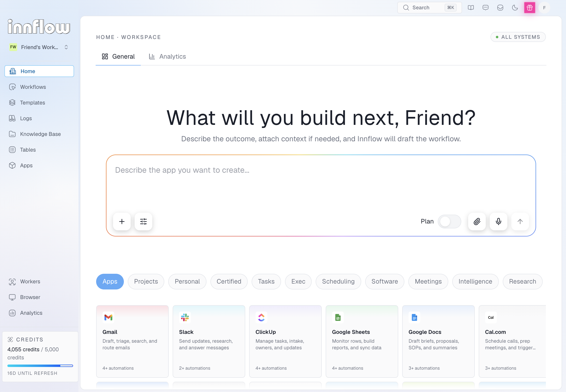Open Logs in the sidebar
Viewport: 566px width, 392px height.
point(39,118)
